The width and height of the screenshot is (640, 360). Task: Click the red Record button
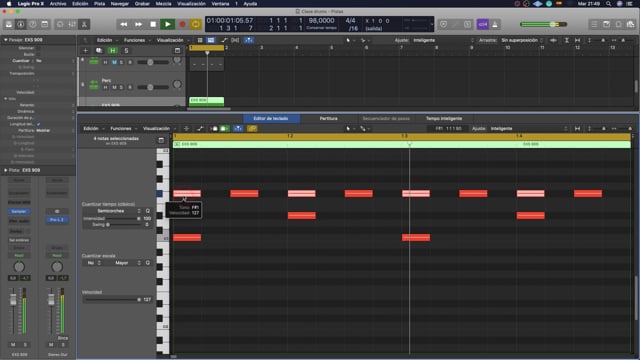click(x=182, y=24)
